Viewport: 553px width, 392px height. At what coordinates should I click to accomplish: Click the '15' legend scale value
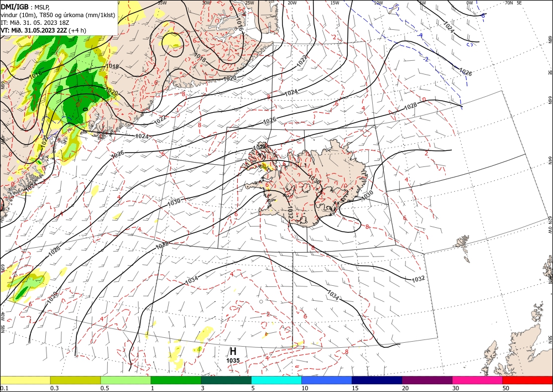coord(355,388)
